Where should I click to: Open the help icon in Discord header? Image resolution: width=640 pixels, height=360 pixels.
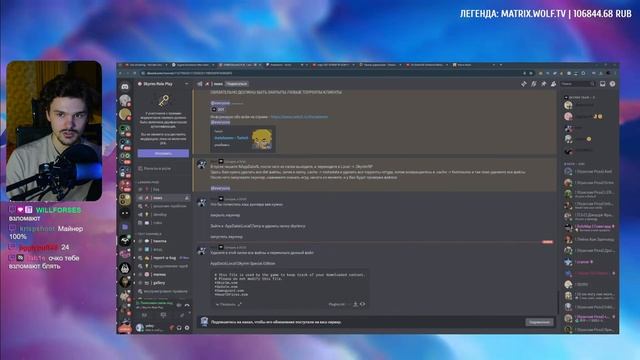[612, 84]
